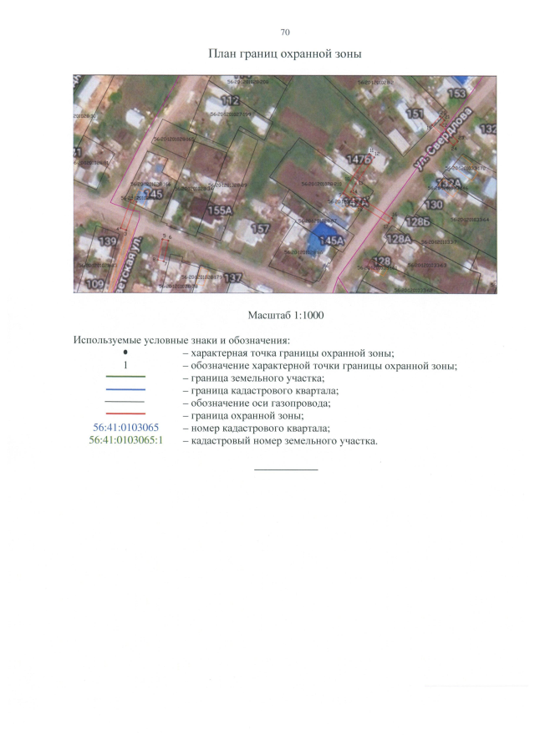Image resolution: width=535 pixels, height=756 pixels.
Task: Click the black dot legend symbol
Action: pyautogui.click(x=125, y=353)
